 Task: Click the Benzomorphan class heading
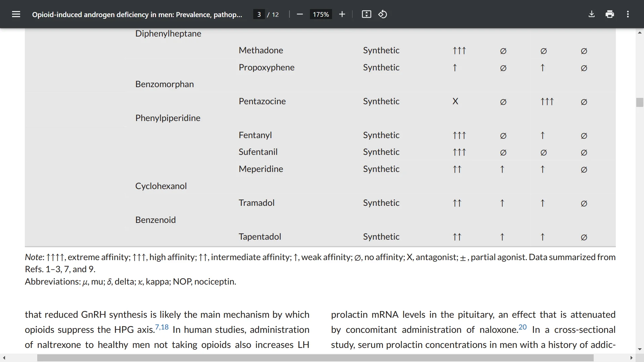[x=164, y=84]
